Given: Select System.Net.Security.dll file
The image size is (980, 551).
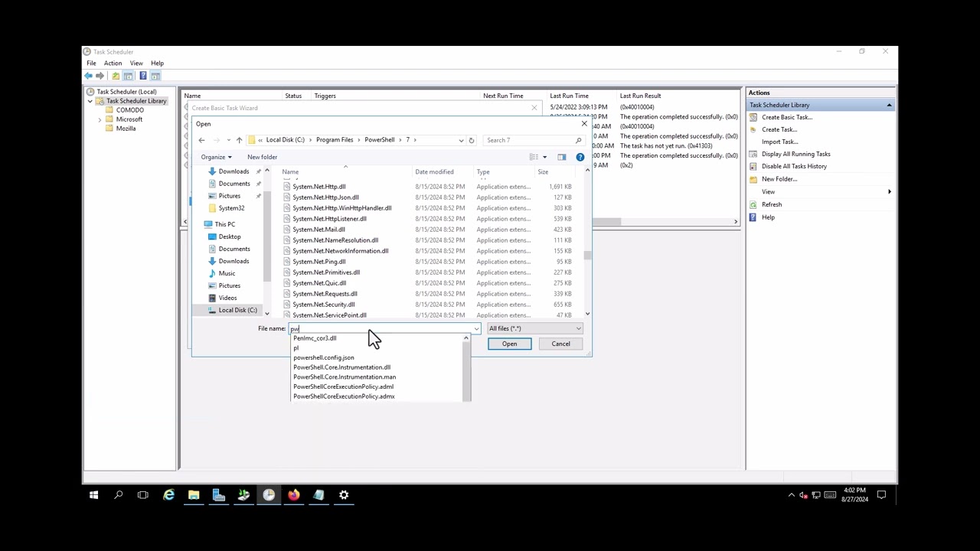Looking at the screenshot, I should tap(323, 305).
